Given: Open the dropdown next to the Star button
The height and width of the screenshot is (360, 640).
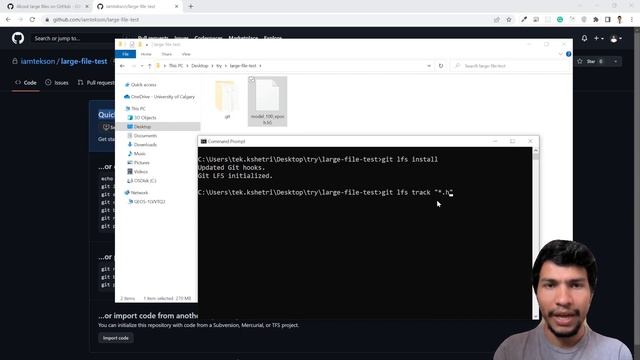Looking at the screenshot, I should [616, 61].
